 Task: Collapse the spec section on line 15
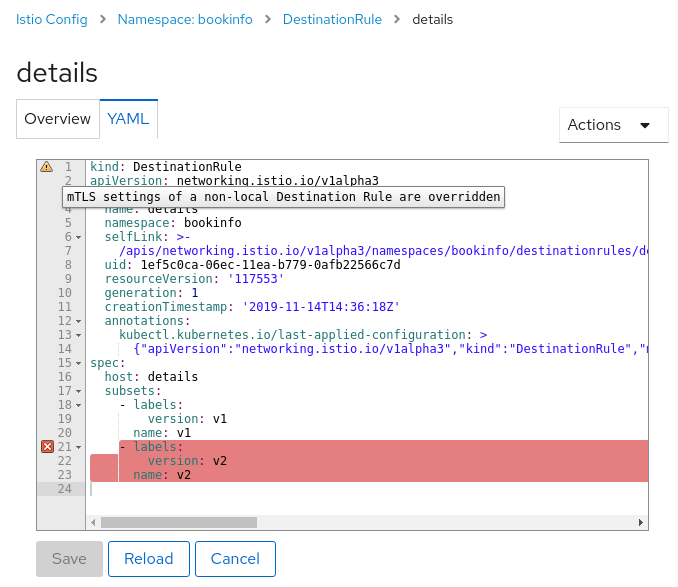pos(78,364)
